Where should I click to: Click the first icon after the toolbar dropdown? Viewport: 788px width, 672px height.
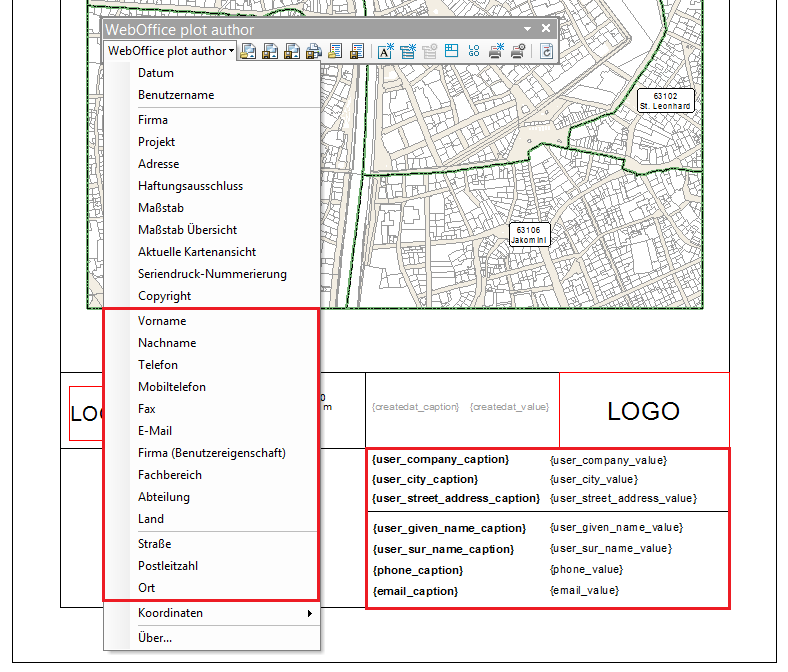click(x=247, y=51)
